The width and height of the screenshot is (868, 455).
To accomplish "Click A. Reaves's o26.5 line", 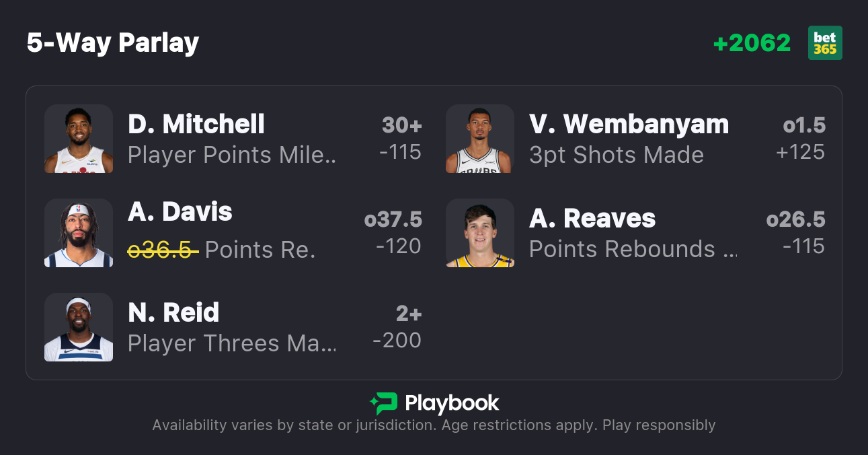I will click(x=795, y=219).
